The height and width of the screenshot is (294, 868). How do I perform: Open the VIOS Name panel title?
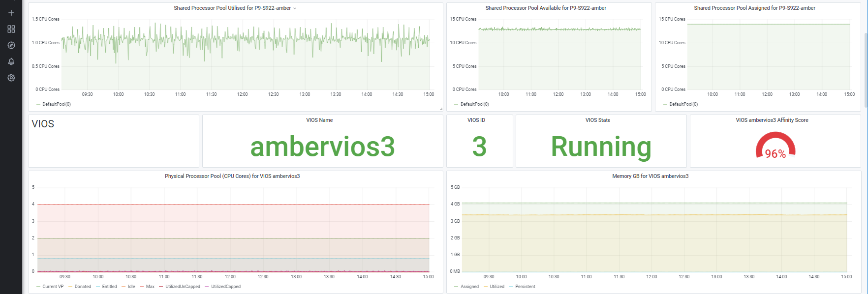(x=319, y=120)
